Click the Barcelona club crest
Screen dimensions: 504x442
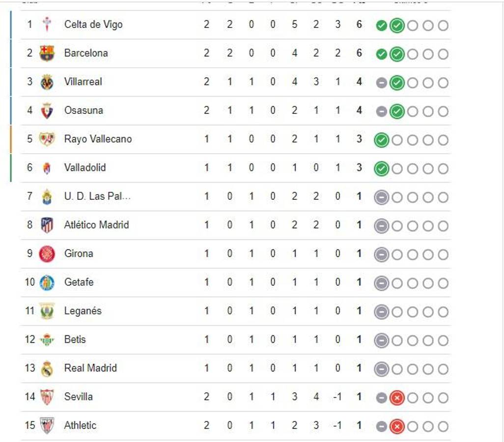(48, 53)
